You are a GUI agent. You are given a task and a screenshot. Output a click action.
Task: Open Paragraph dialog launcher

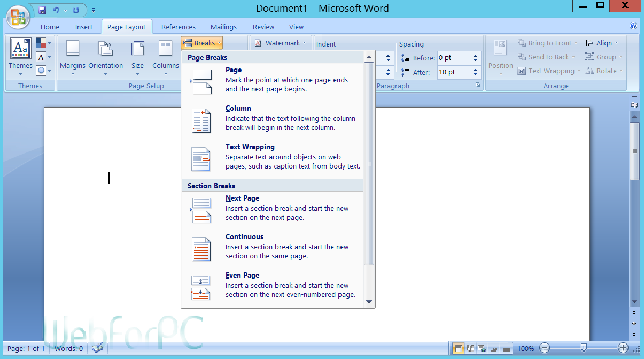point(478,86)
